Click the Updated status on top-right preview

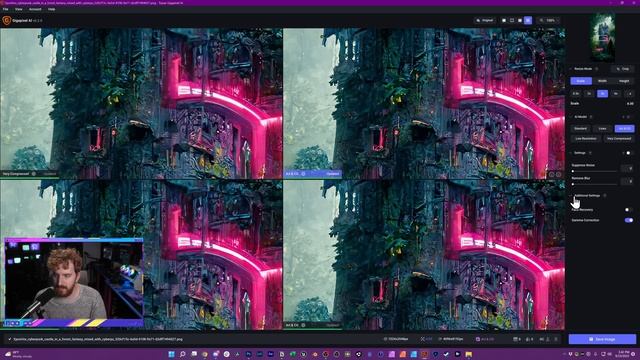[x=333, y=174]
